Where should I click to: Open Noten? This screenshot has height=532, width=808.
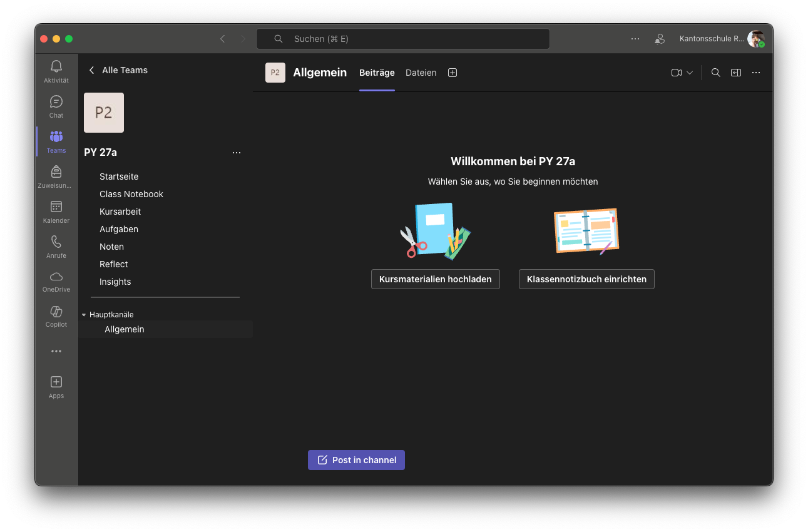point(111,247)
